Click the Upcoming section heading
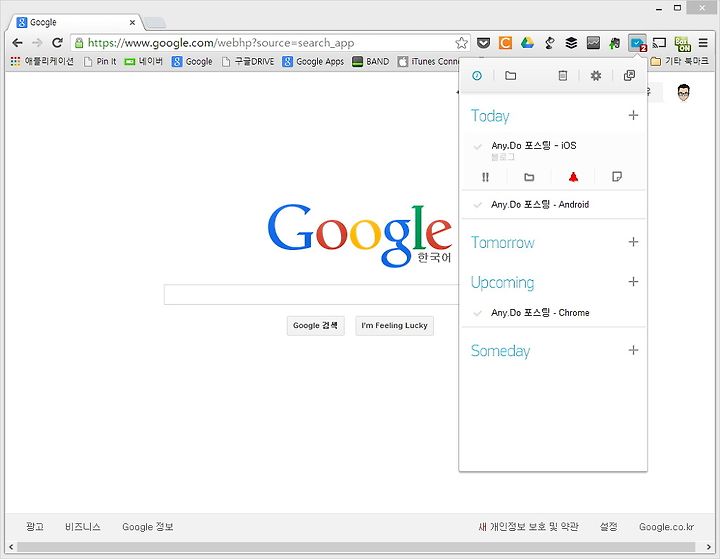Screen dimensions: 720x559 coord(503,282)
